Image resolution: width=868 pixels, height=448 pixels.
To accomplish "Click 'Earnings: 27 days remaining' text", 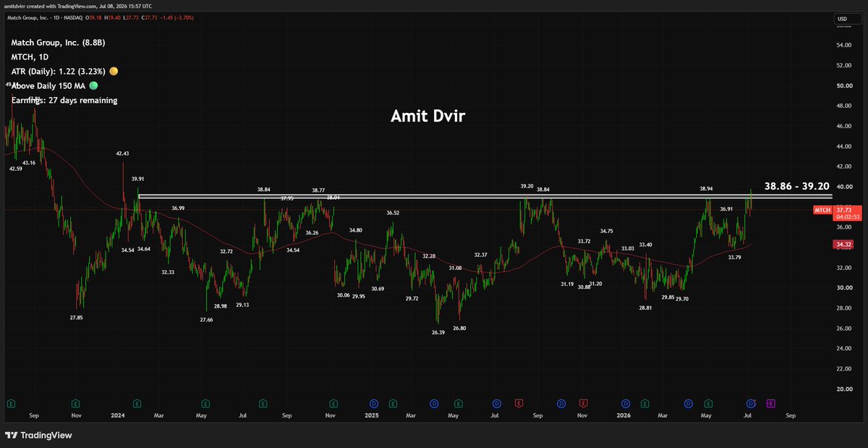I will tap(64, 100).
